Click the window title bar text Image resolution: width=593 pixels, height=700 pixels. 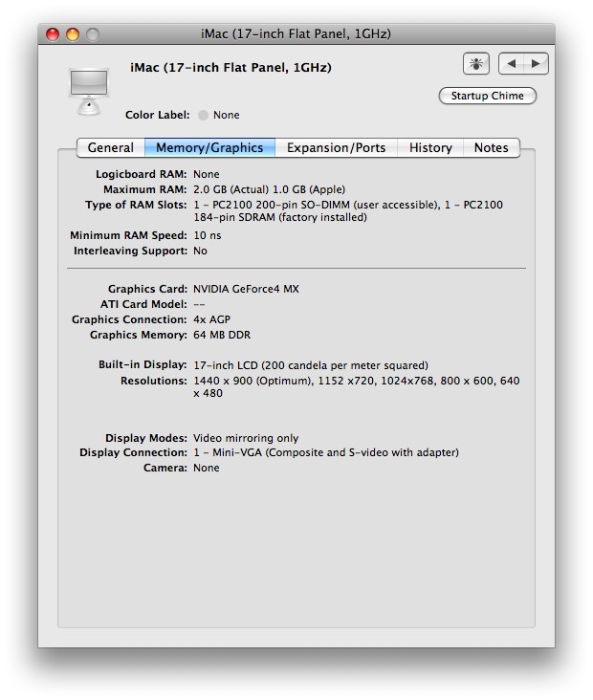point(296,33)
